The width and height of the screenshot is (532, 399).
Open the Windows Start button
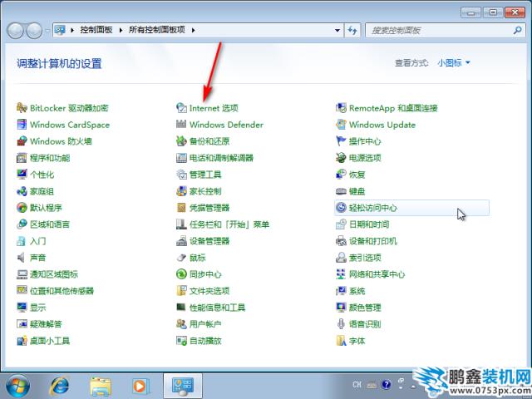(x=18, y=386)
